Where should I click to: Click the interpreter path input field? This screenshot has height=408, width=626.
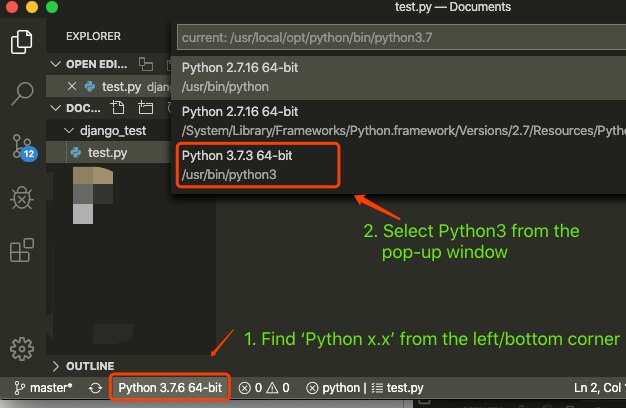coord(401,38)
